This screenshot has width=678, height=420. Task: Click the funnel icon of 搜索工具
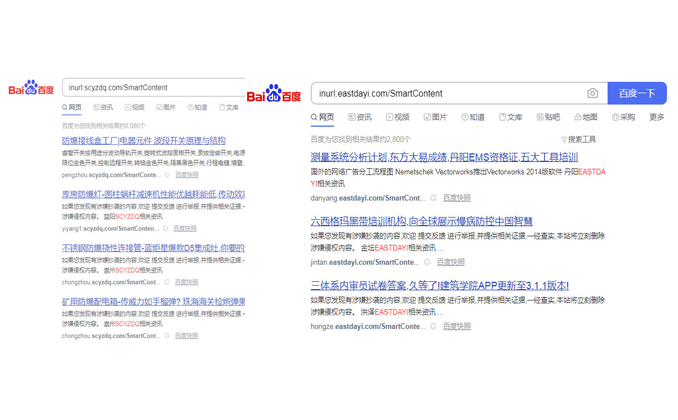click(x=564, y=140)
